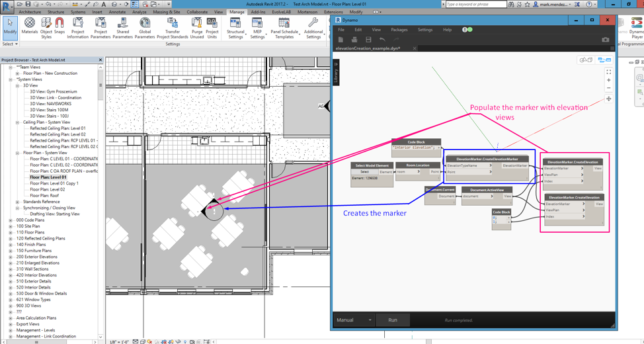
Task: Click Save icon in Dynamo toolbar
Action: [368, 40]
